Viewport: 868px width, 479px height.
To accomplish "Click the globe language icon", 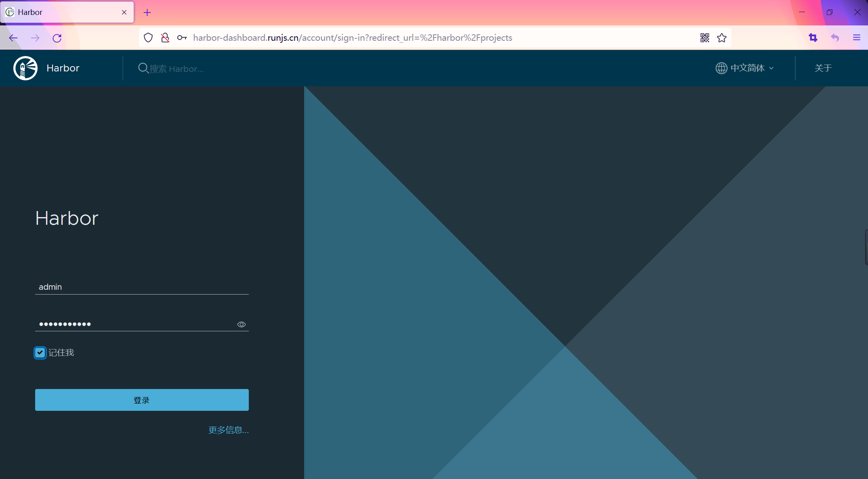I will point(721,68).
